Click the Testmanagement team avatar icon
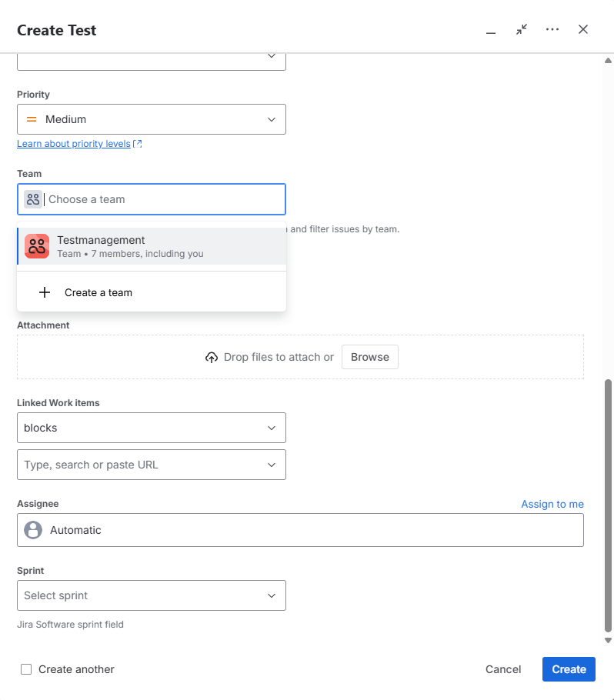Image resolution: width=614 pixels, height=700 pixels. point(37,246)
